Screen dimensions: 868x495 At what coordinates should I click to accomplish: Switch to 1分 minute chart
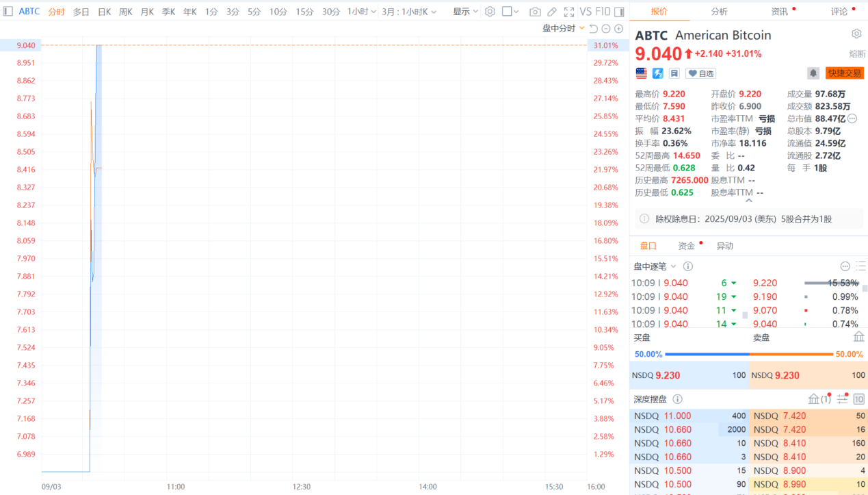[x=211, y=12]
